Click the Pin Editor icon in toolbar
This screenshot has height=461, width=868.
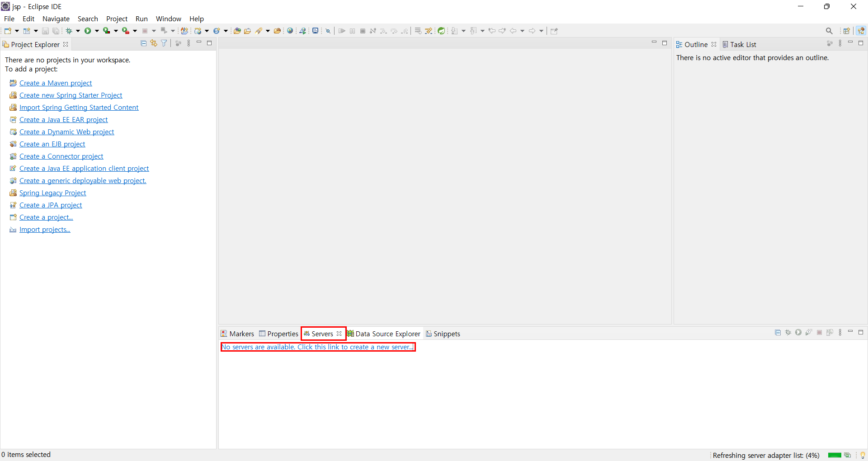(554, 31)
